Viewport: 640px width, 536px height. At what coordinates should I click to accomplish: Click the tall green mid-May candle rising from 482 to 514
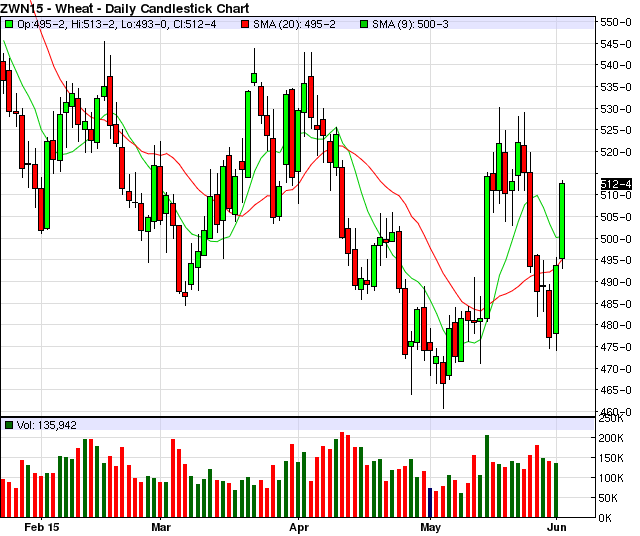tap(487, 247)
